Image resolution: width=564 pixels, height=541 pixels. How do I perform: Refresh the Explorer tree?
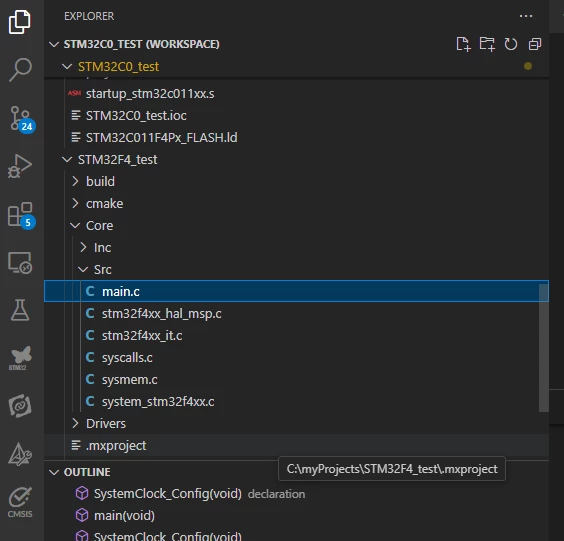tap(511, 44)
